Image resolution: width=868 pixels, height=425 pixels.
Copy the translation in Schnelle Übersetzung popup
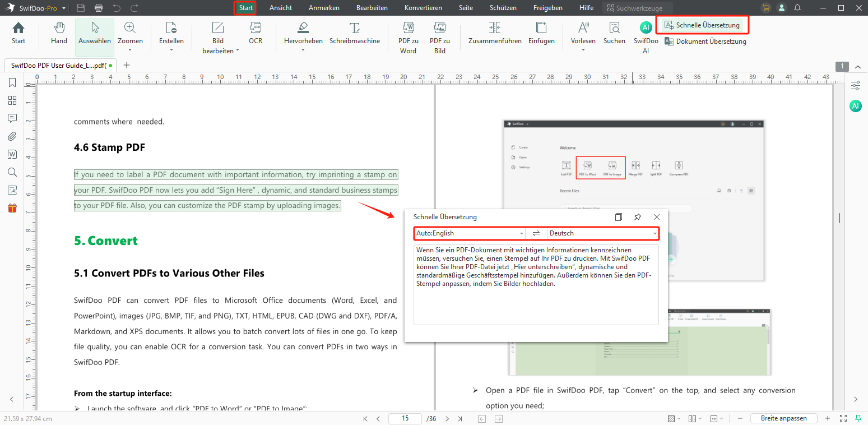619,217
